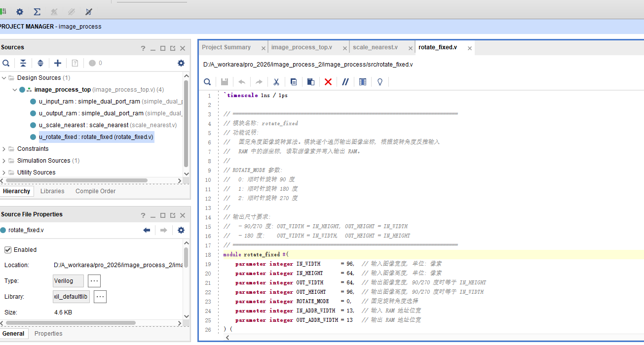Float the Source File Properties panel
The width and height of the screenshot is (644, 345).
173,215
